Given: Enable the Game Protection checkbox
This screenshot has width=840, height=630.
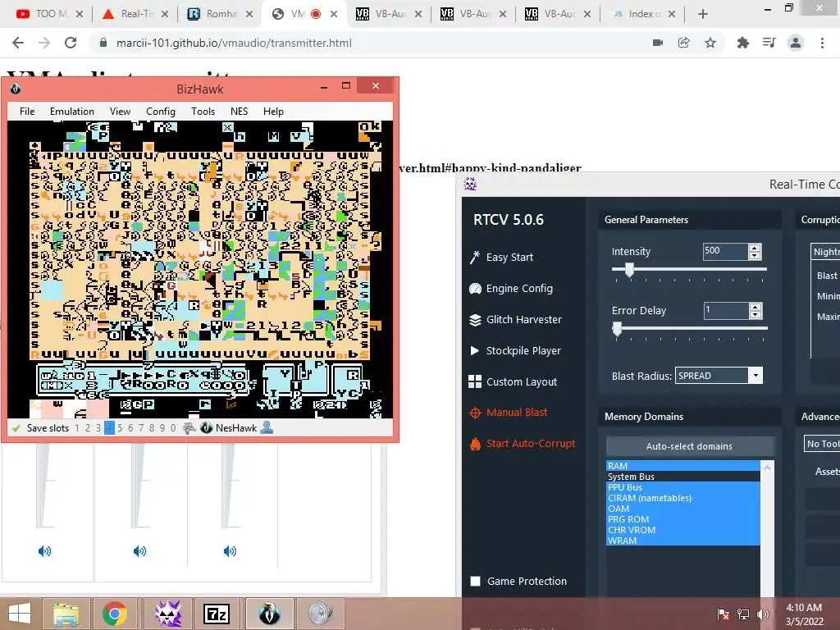Looking at the screenshot, I should pos(475,582).
